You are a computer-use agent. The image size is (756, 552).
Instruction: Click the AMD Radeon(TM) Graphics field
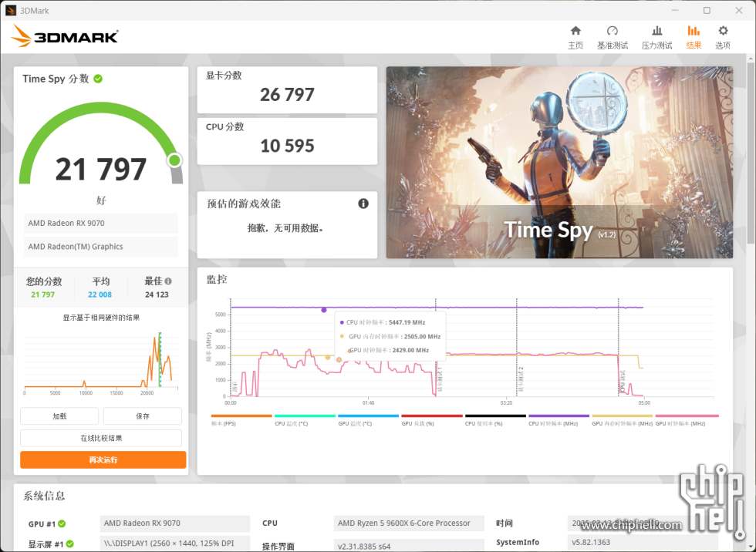(x=101, y=246)
